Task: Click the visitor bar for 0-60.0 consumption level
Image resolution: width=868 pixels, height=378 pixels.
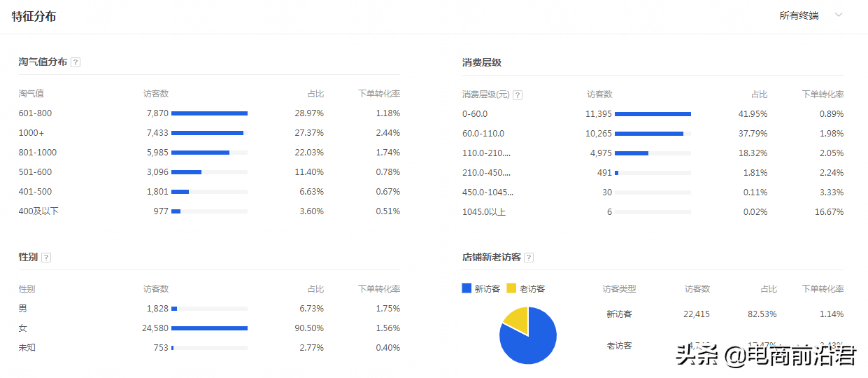Action: click(653, 114)
